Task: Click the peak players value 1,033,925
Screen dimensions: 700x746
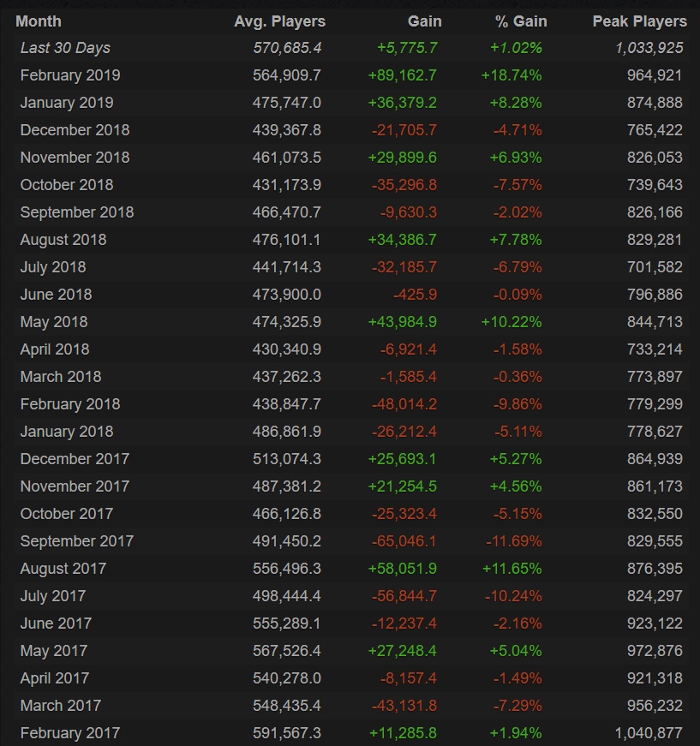Action: point(649,48)
